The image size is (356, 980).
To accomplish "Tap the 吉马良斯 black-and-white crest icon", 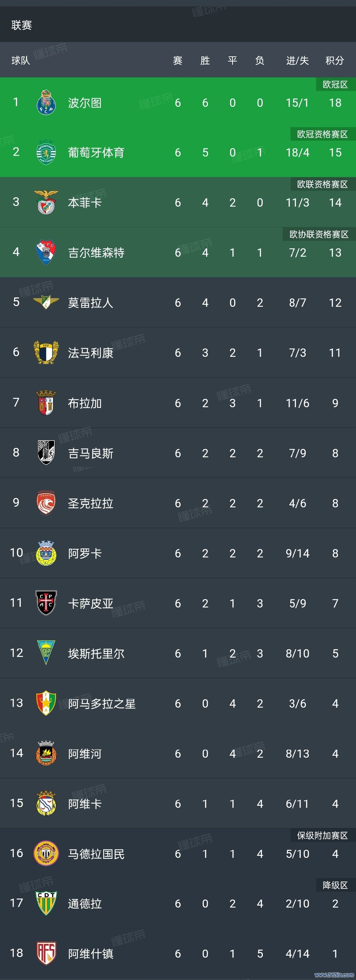I will (46, 453).
